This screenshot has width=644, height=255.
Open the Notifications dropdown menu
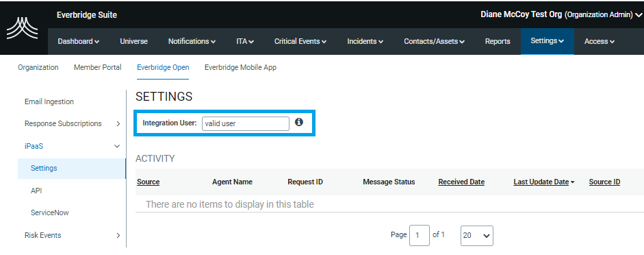pyautogui.click(x=192, y=41)
